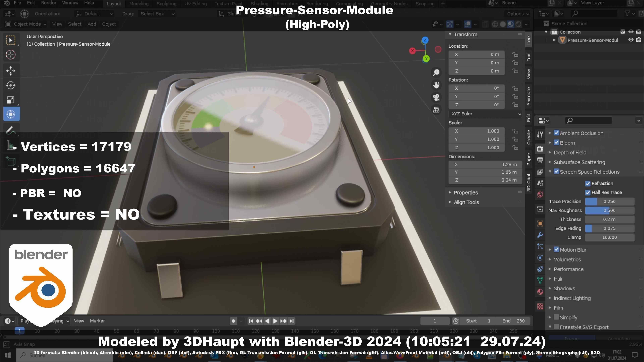
Task: Click the Dimensions Z 0.34 m field
Action: [485, 180]
